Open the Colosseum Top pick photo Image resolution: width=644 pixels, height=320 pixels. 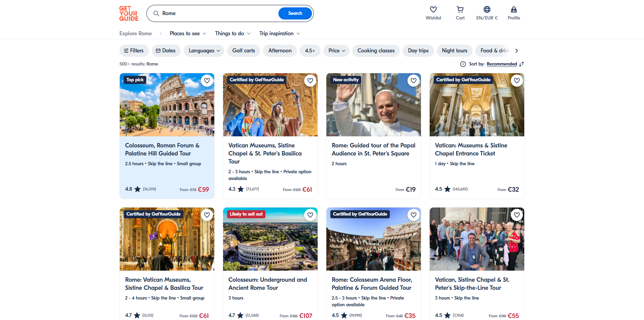coord(167,105)
